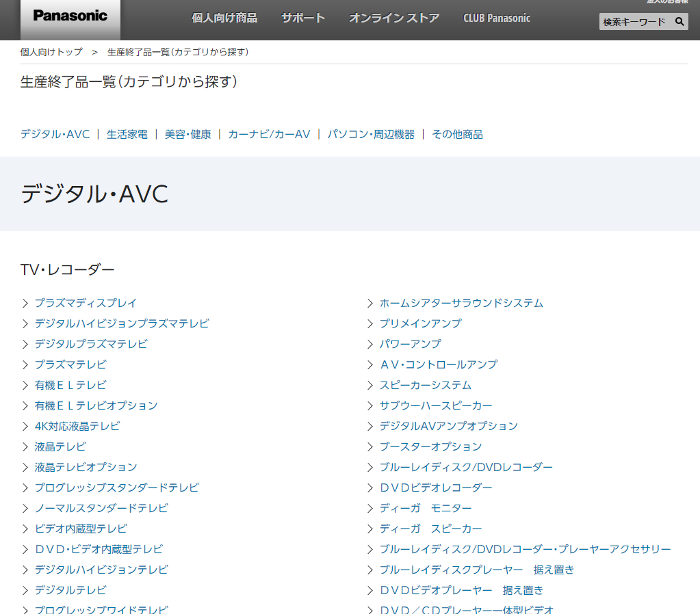Select the パソコン・周辺機器 category link
The image size is (700, 614).
371,135
